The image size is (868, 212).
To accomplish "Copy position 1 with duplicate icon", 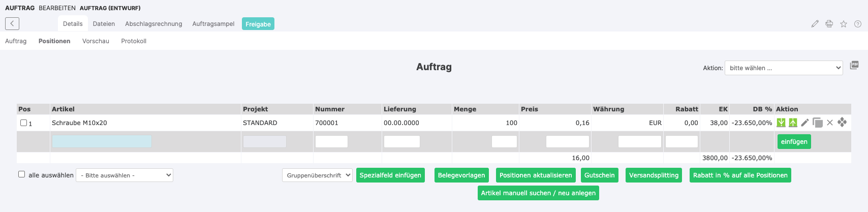I will pyautogui.click(x=817, y=123).
